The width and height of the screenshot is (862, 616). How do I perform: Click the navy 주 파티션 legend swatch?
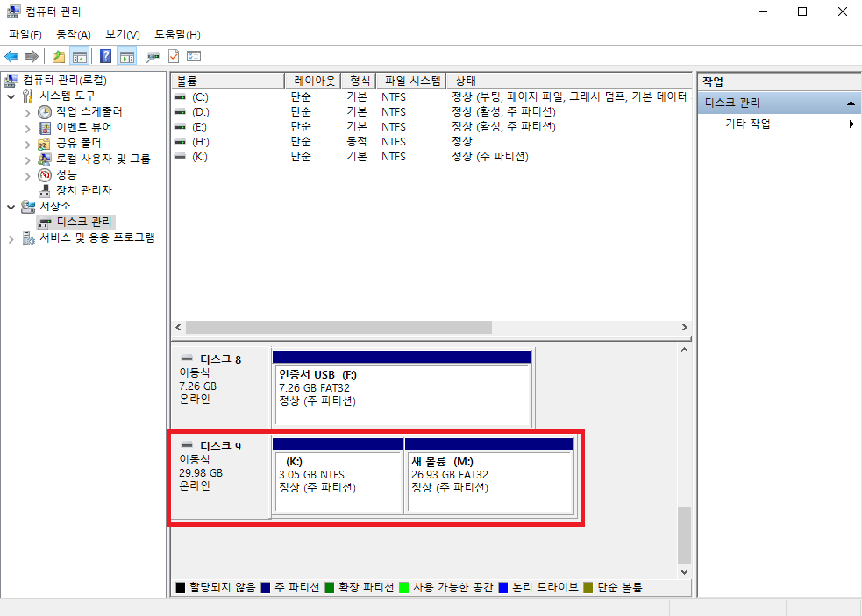[266, 587]
